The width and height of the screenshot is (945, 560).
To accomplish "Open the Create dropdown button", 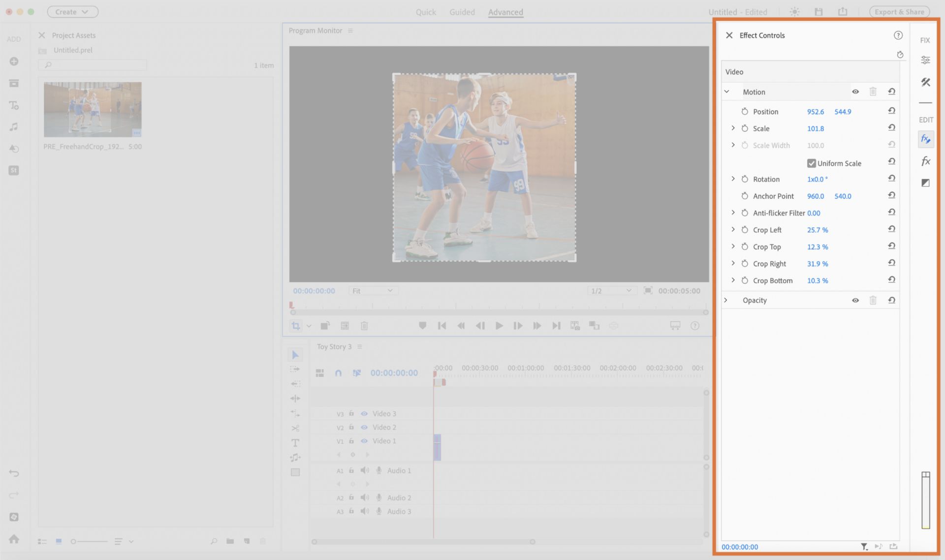I will click(72, 12).
